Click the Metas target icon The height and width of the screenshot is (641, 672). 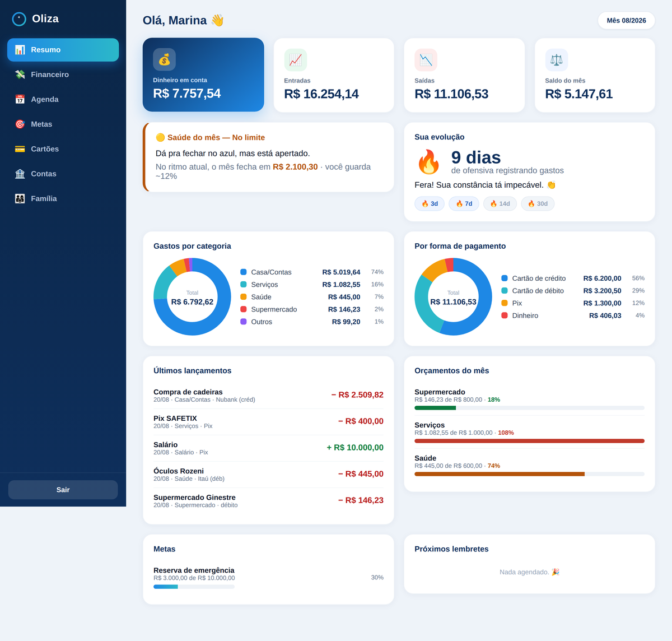(x=20, y=124)
